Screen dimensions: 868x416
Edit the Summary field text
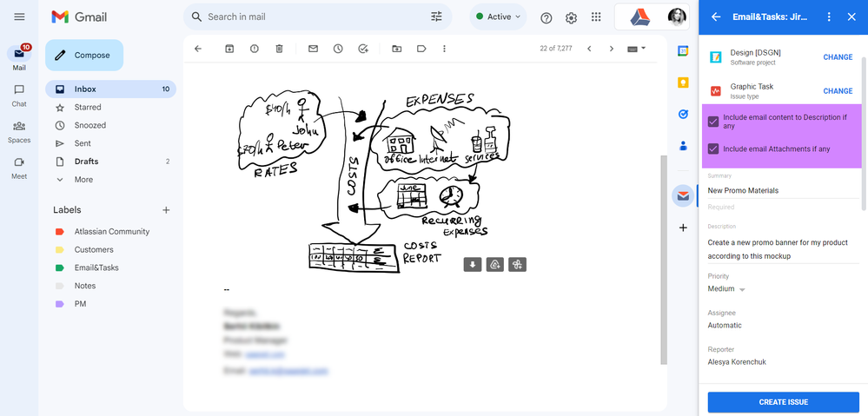783,190
